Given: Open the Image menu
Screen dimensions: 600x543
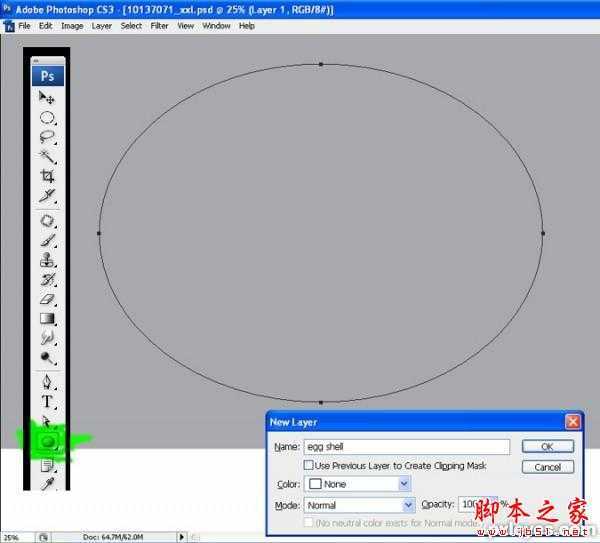Looking at the screenshot, I should pos(72,26).
